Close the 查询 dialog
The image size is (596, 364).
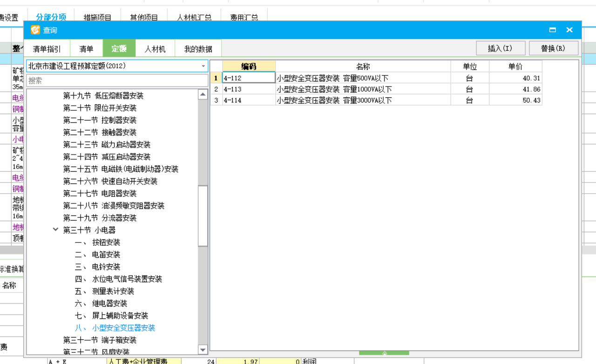coord(569,30)
